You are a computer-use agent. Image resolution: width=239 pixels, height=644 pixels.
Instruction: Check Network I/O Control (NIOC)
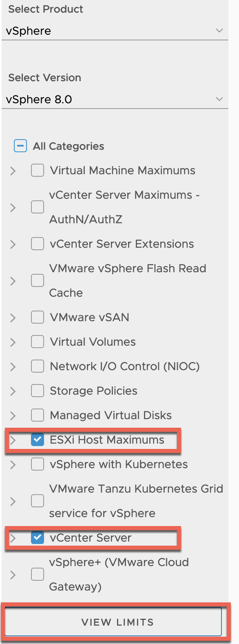click(37, 366)
